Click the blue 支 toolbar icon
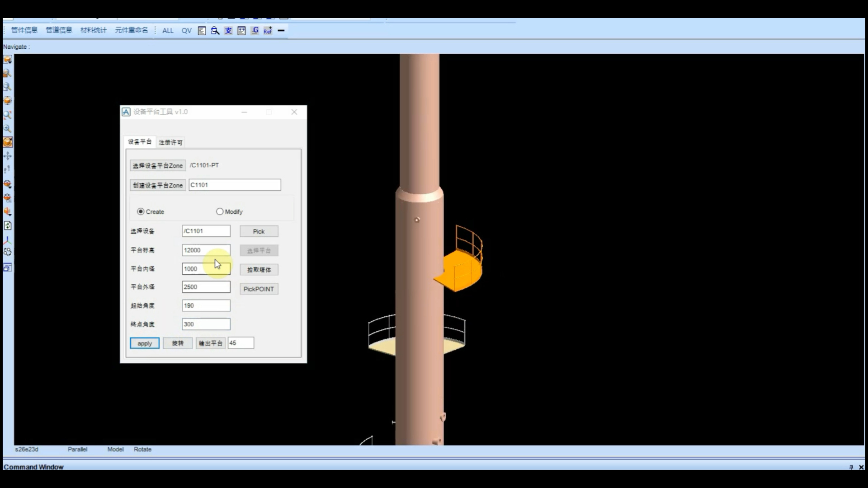The image size is (868, 488). 228,31
